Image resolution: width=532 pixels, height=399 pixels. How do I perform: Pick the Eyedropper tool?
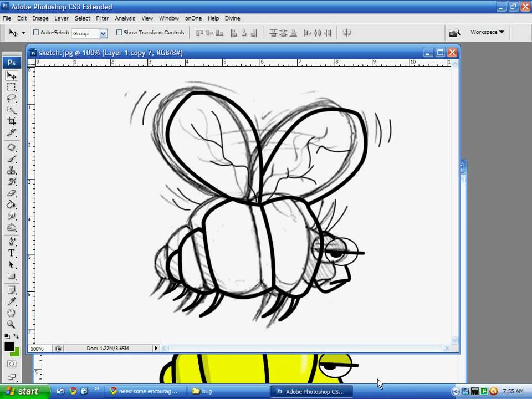pos(12,300)
